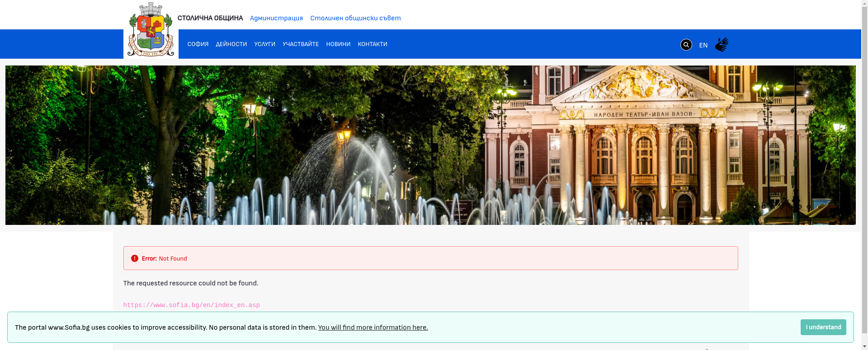Screen dimensions: 868x350
Task: Expand the УСЛУГИ menu
Action: pos(264,44)
